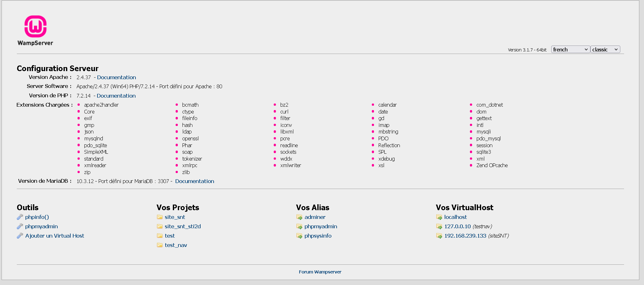Click the sqlite3 extension text
Image resolution: width=644 pixels, height=285 pixels.
click(x=484, y=152)
